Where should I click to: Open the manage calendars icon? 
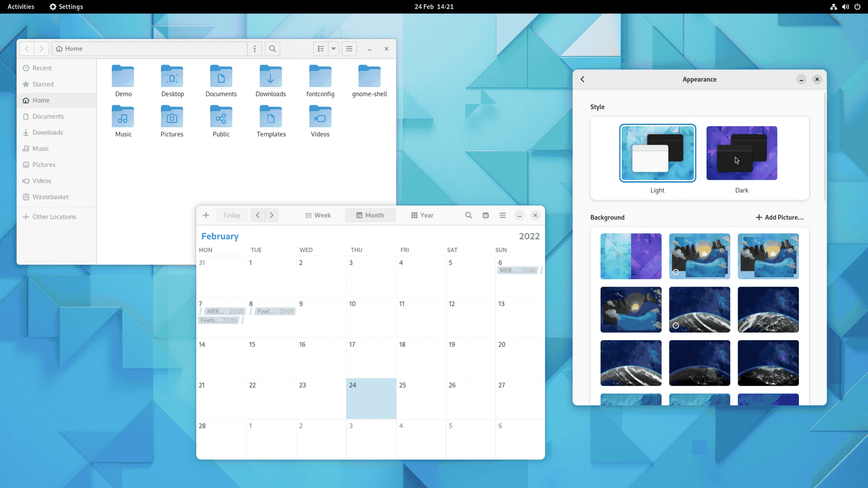(486, 216)
